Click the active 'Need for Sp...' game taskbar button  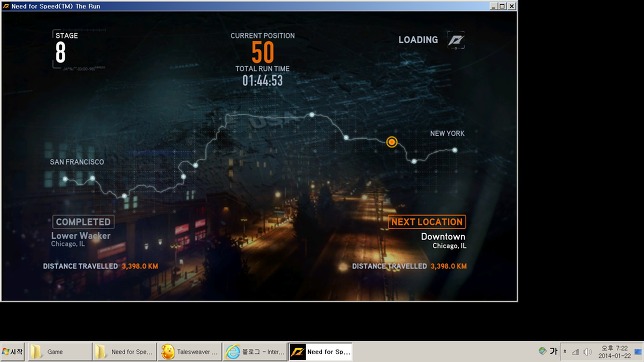[x=320, y=352]
